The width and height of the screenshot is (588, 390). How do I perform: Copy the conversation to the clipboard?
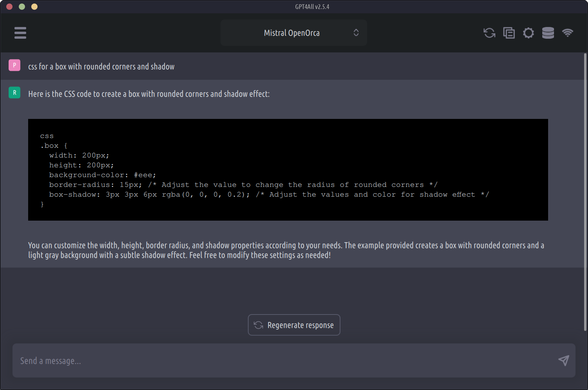click(x=509, y=33)
